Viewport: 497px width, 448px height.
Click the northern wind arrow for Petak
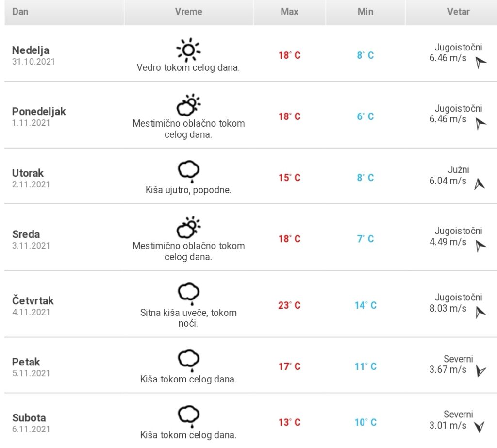[480, 371]
